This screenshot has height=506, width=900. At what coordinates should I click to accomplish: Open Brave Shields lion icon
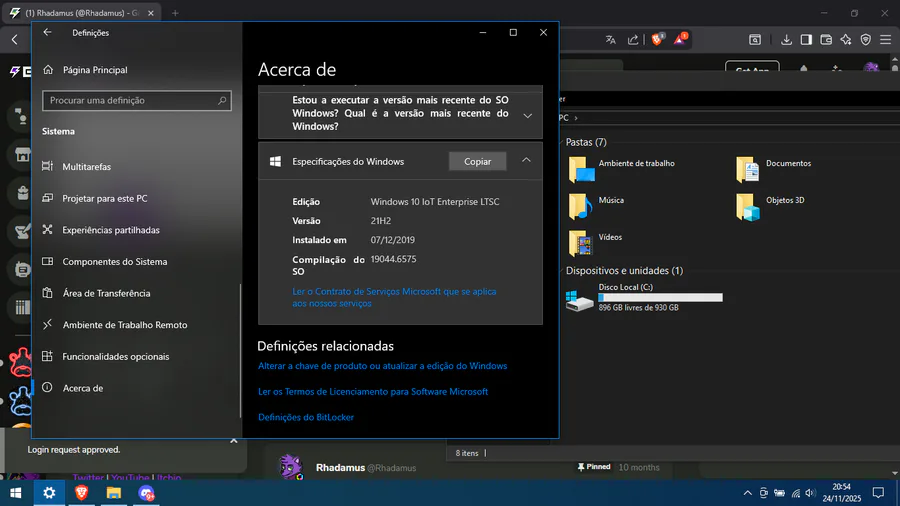coord(658,39)
